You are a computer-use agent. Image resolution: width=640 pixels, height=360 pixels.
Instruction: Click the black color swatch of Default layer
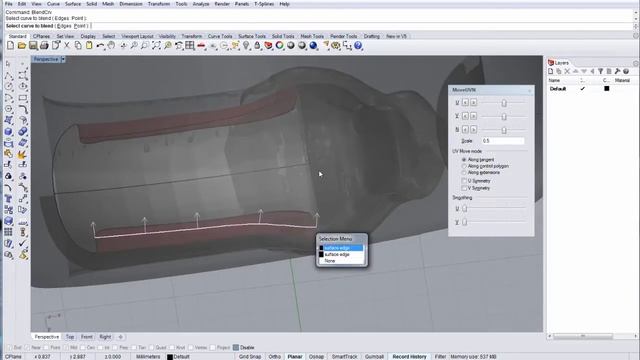coord(607,89)
